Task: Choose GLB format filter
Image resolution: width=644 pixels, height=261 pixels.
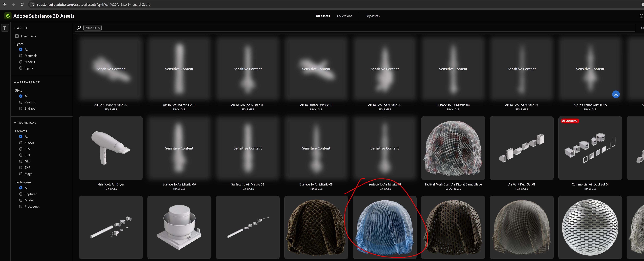Action: click(21, 162)
